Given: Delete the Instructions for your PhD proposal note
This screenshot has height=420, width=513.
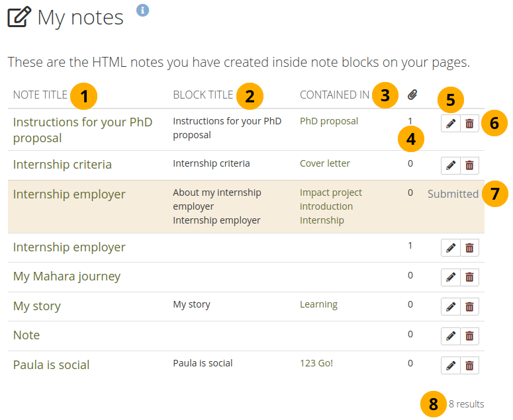Looking at the screenshot, I should (469, 124).
